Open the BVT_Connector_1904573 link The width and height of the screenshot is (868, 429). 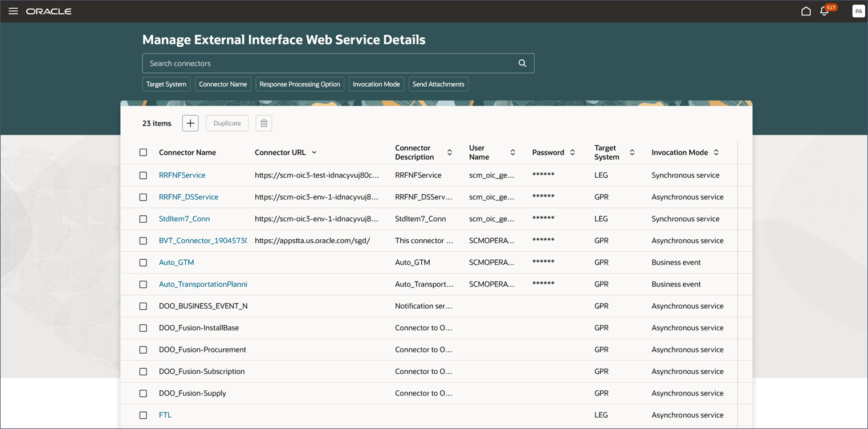click(203, 240)
